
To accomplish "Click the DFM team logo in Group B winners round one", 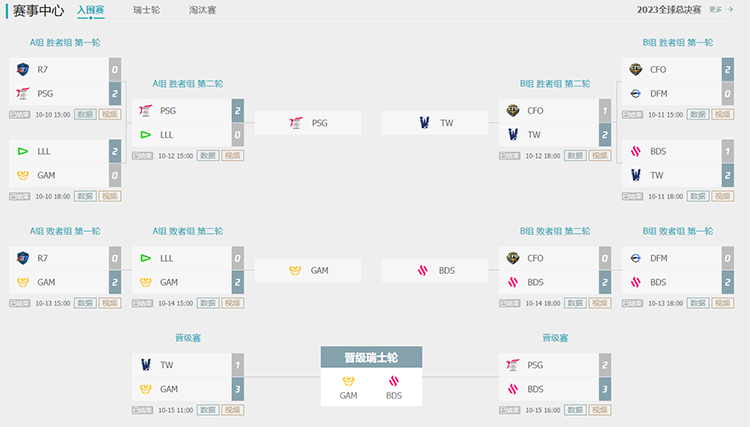I will click(x=635, y=94).
